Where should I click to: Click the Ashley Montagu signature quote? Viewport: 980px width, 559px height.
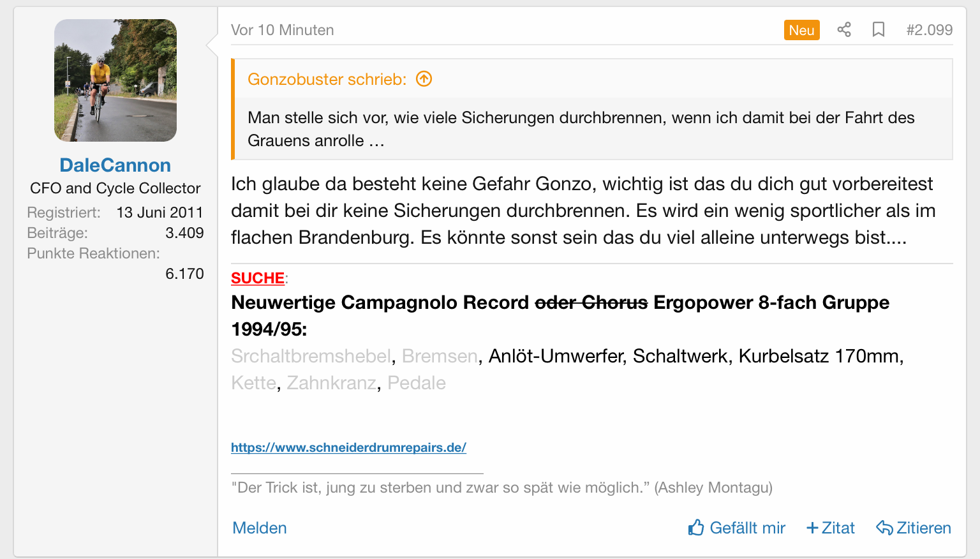click(x=501, y=488)
